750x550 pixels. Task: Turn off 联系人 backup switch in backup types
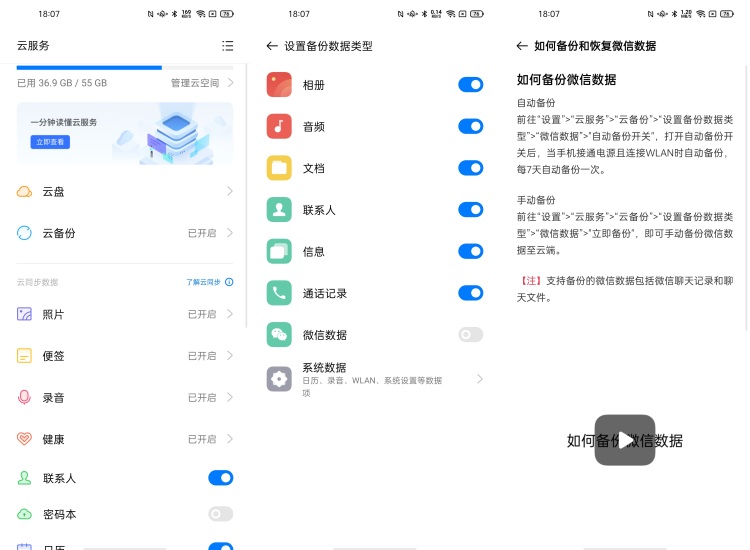pos(471,209)
